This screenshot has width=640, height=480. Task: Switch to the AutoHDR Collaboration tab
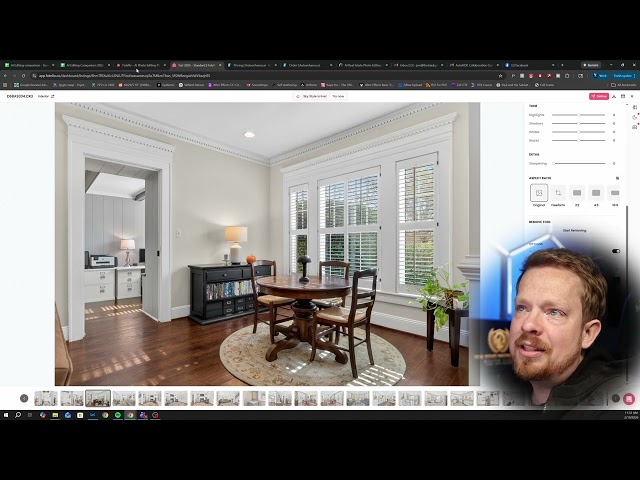473,65
